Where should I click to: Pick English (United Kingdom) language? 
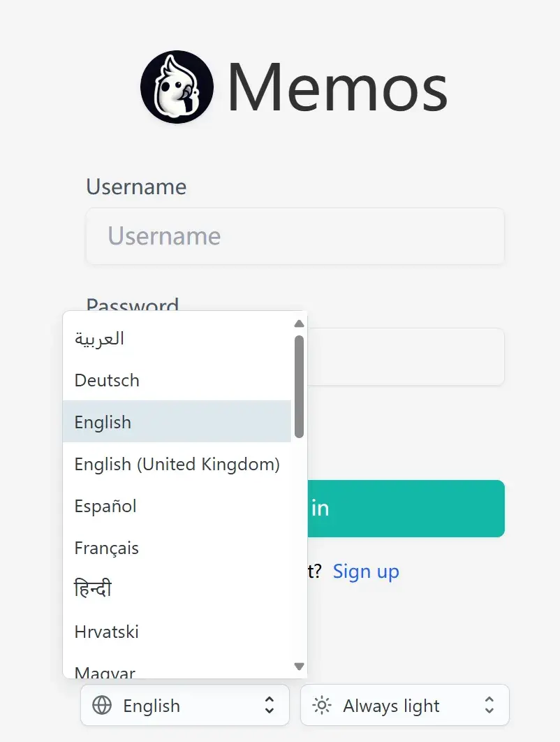click(x=177, y=464)
